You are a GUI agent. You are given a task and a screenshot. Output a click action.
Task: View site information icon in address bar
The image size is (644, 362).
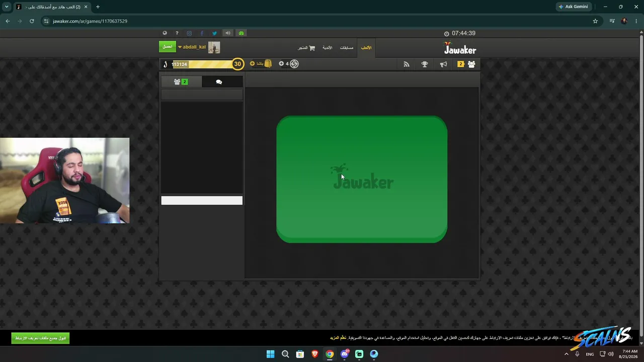point(46,21)
